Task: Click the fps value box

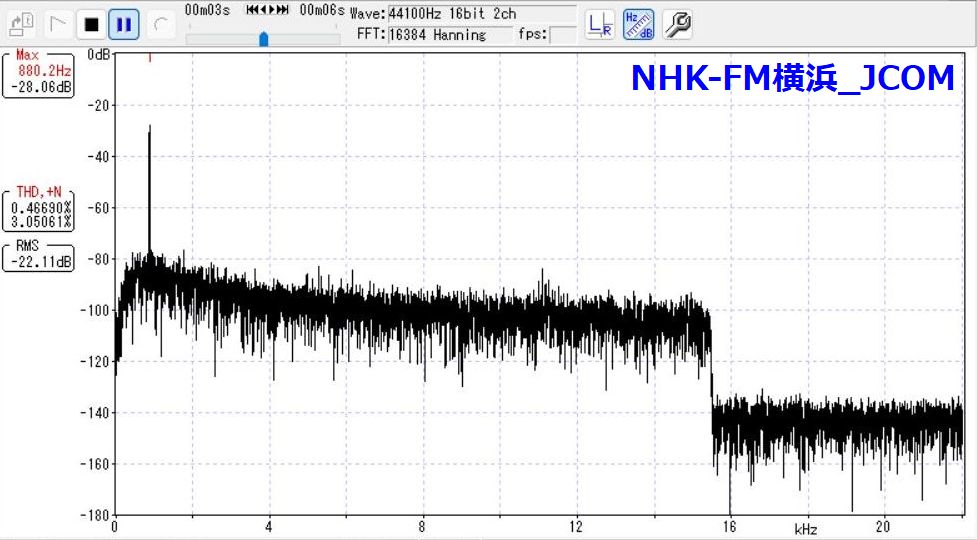Action: tap(562, 35)
